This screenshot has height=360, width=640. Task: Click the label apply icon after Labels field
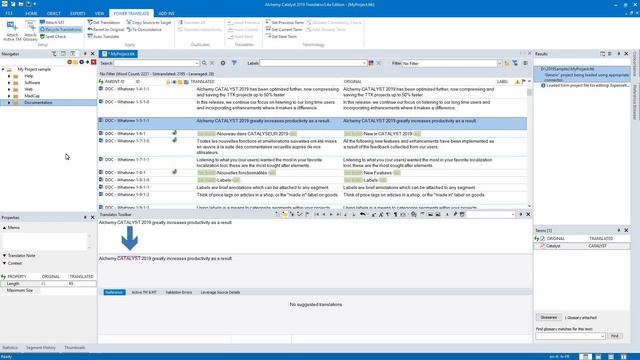tap(371, 63)
